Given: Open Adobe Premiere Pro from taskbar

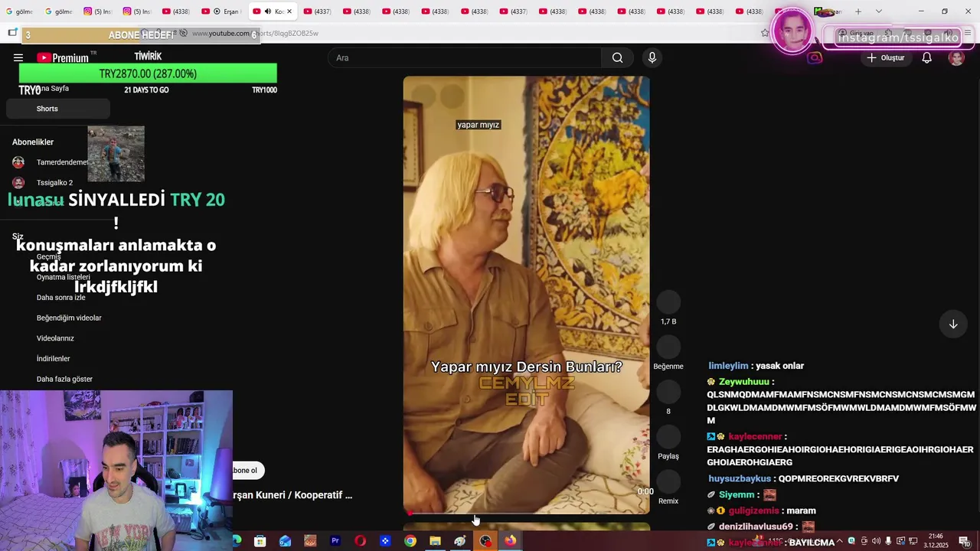Looking at the screenshot, I should click(x=335, y=541).
